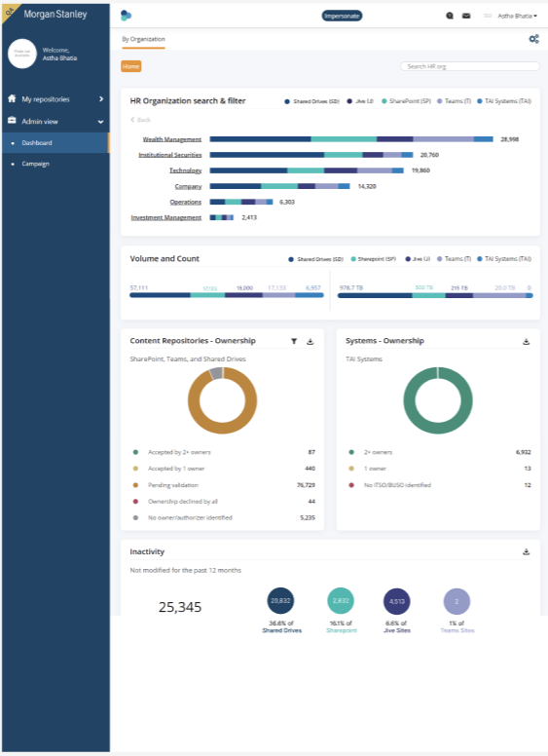548x756 pixels.
Task: Open the mail envelope icon
Action: pyautogui.click(x=466, y=16)
